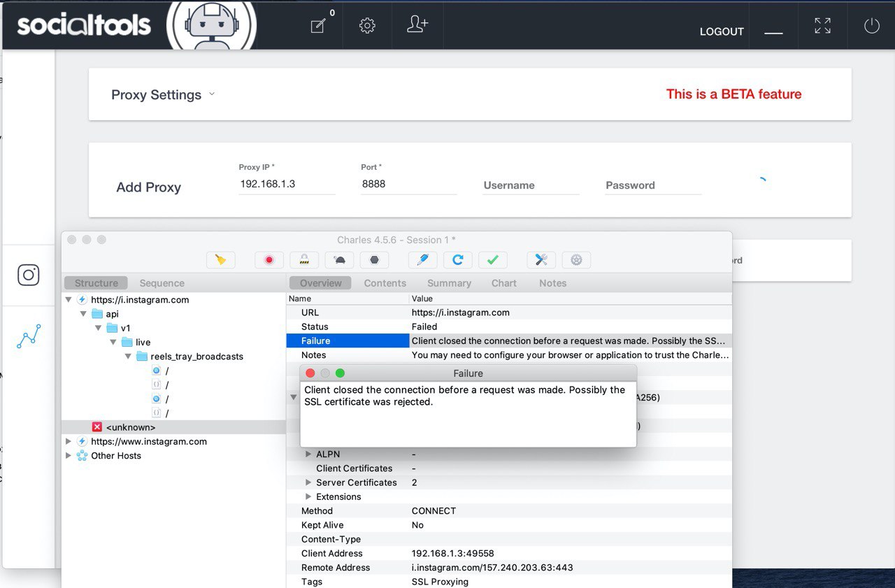The height and width of the screenshot is (588, 895).
Task: Select the Status row showing Failed
Action: [509, 327]
